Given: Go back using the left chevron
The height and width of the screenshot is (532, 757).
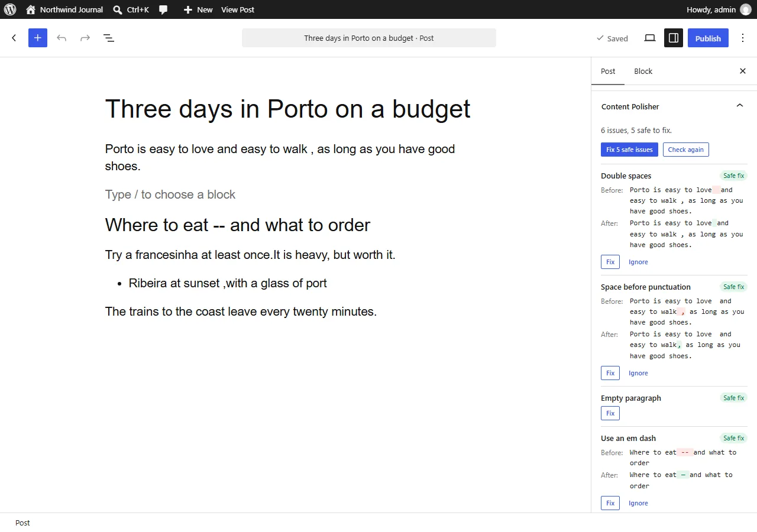Looking at the screenshot, I should tap(14, 38).
